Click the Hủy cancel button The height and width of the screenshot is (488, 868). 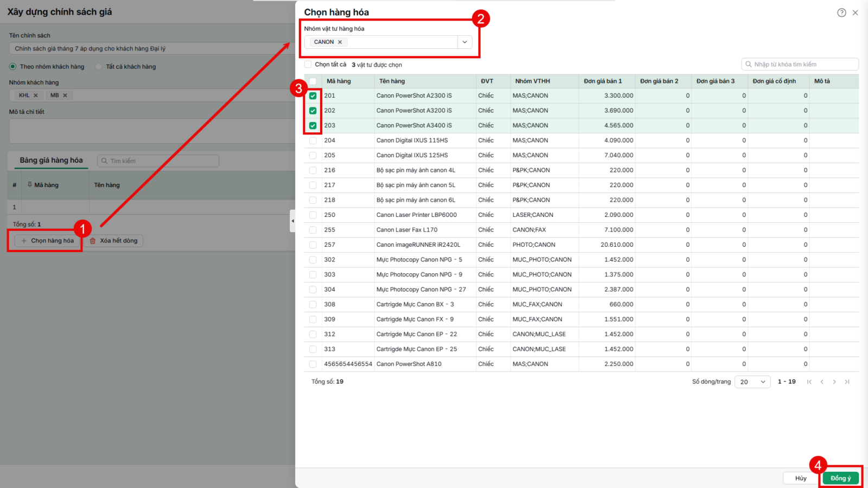click(x=801, y=478)
